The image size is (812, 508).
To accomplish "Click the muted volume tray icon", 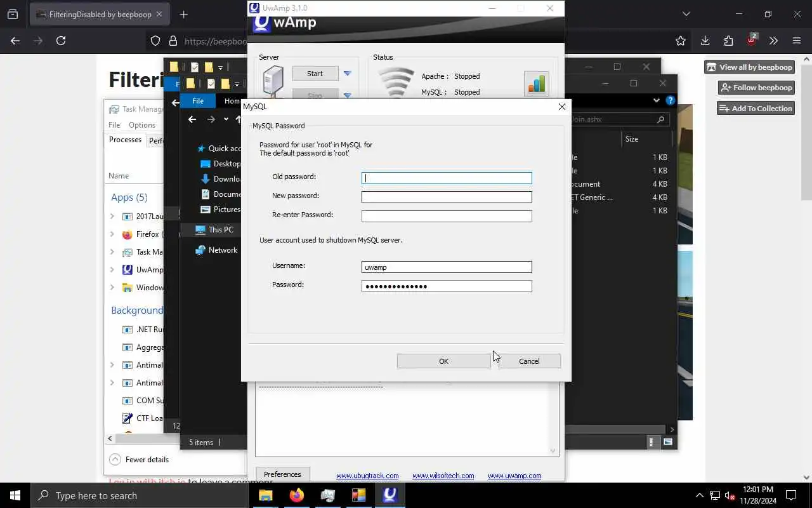I will click(x=730, y=495).
